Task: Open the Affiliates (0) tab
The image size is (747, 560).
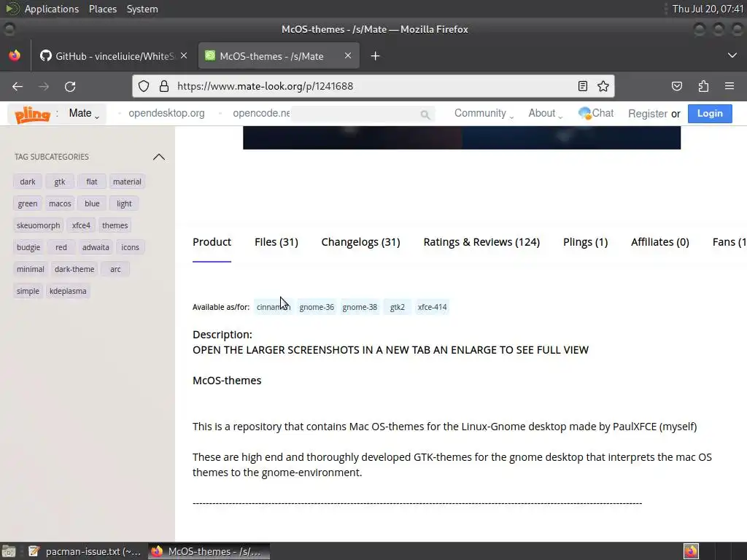Action: (x=659, y=242)
